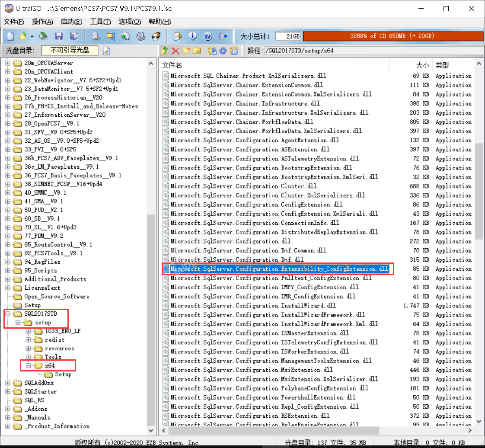The height and width of the screenshot is (448, 485).
Task: Select the x64 folder in the tree
Action: tap(49, 366)
